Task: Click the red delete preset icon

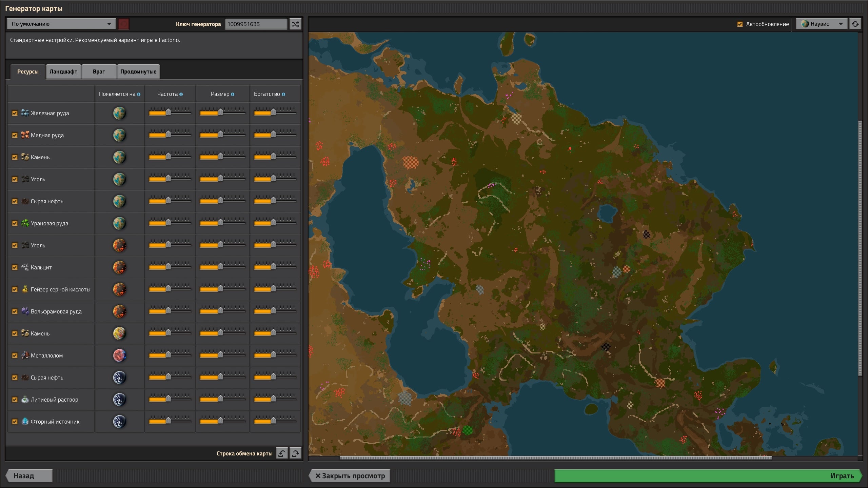Action: coord(123,24)
